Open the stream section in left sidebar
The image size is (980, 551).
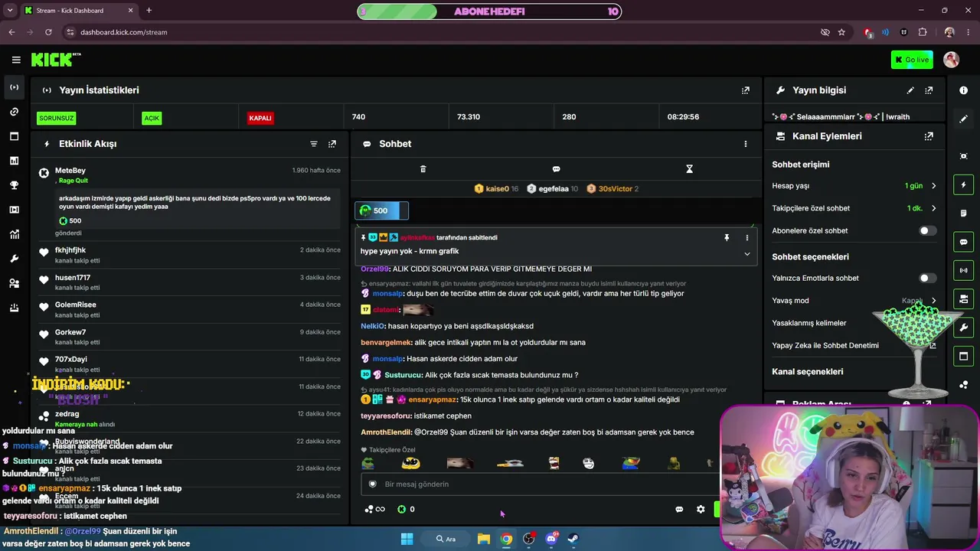click(x=14, y=87)
